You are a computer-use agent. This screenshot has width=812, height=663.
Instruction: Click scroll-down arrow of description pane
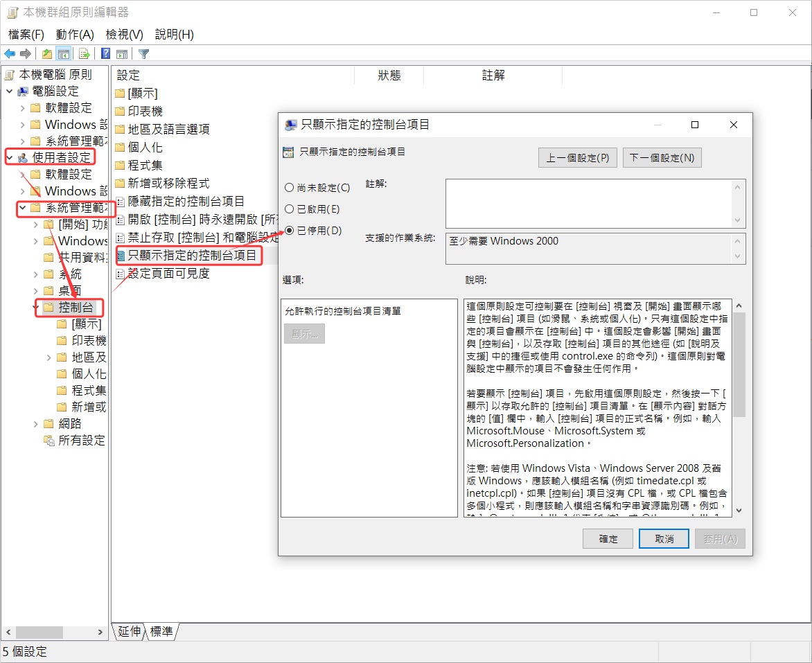739,510
